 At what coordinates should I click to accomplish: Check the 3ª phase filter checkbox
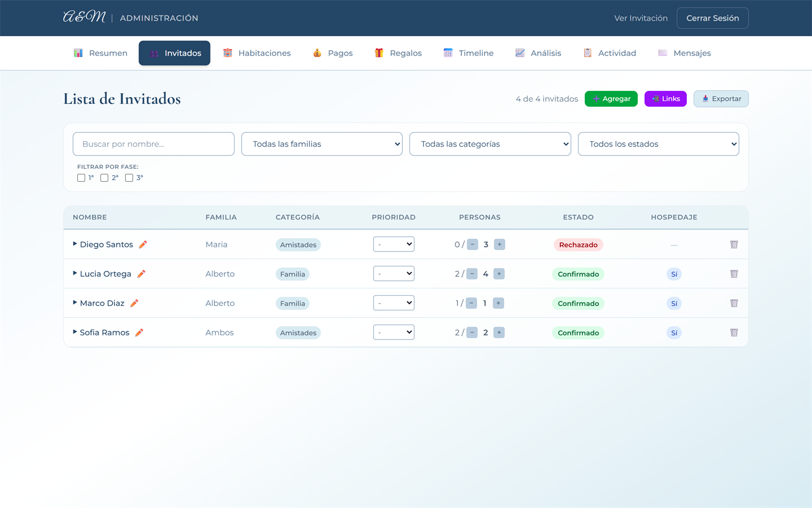[x=129, y=178]
